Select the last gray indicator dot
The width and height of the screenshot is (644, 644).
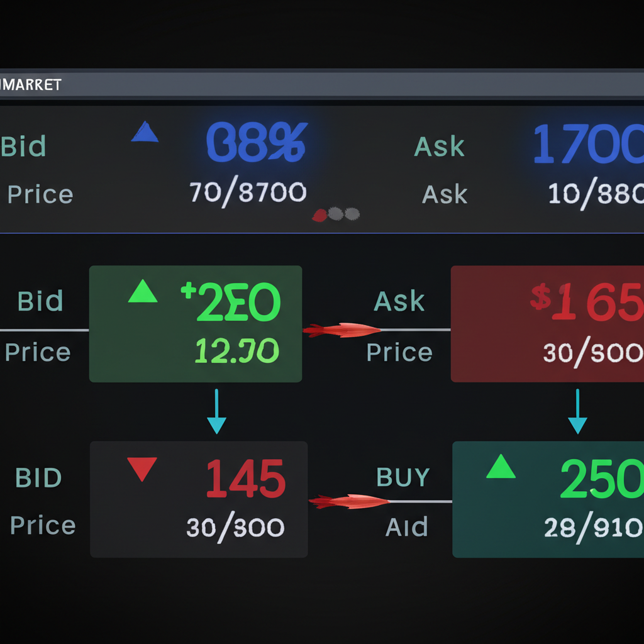point(352,214)
